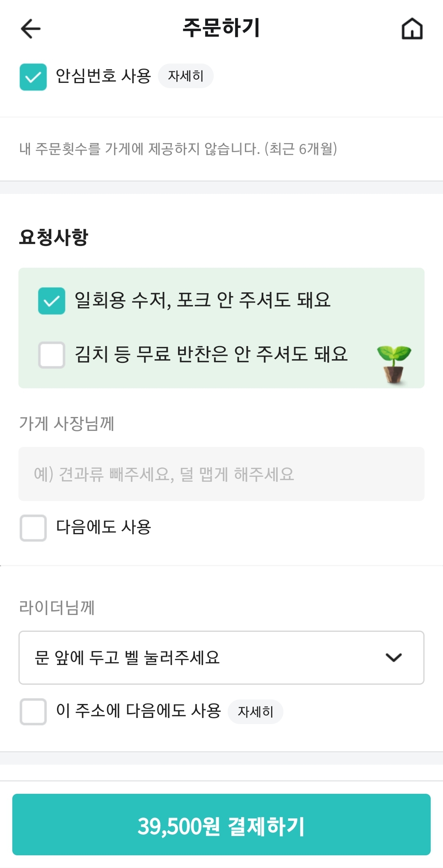Viewport: 443px width, 868px height.
Task: Uncheck 일회용 수저, 포크 안 주셔도 돼요
Action: (x=52, y=301)
